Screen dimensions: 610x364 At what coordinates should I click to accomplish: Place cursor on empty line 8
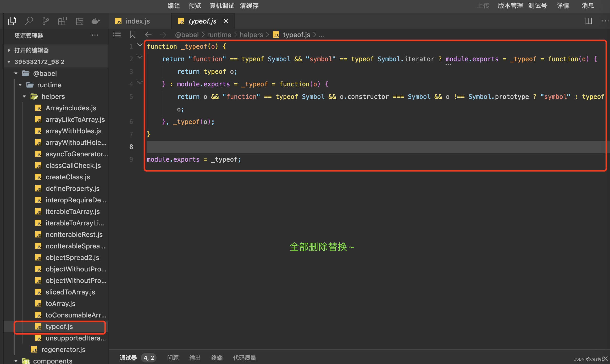click(x=378, y=147)
